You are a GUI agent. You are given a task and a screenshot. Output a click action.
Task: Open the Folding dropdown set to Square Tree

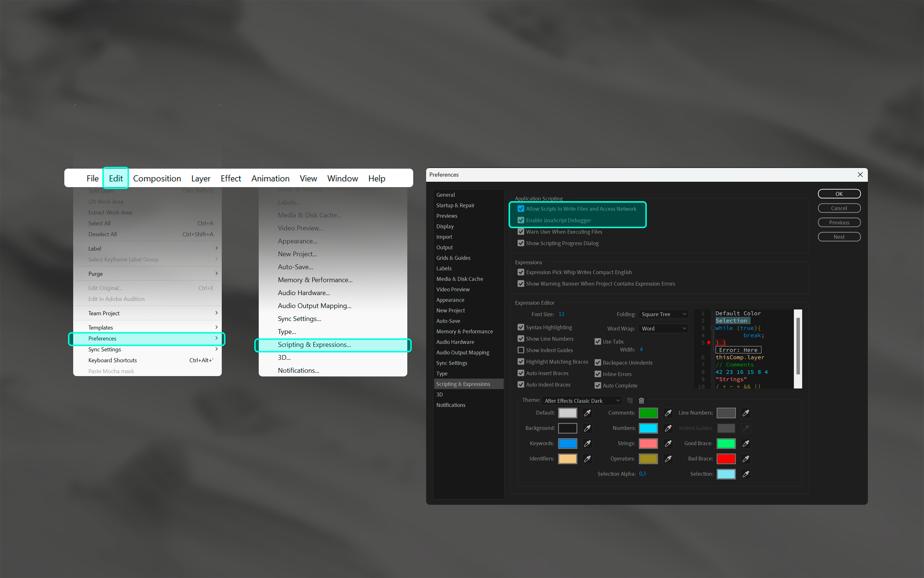point(663,314)
